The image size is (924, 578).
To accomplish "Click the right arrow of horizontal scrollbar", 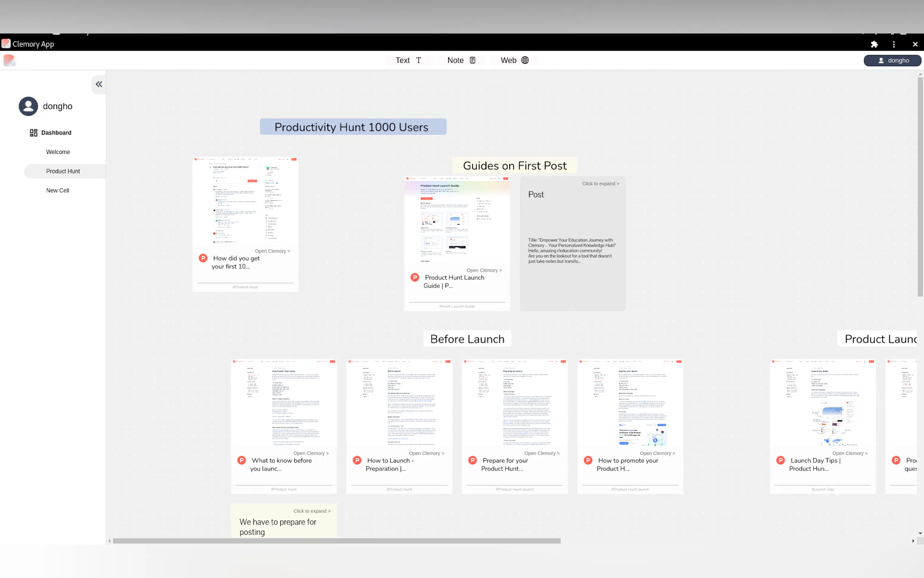I will coord(913,541).
